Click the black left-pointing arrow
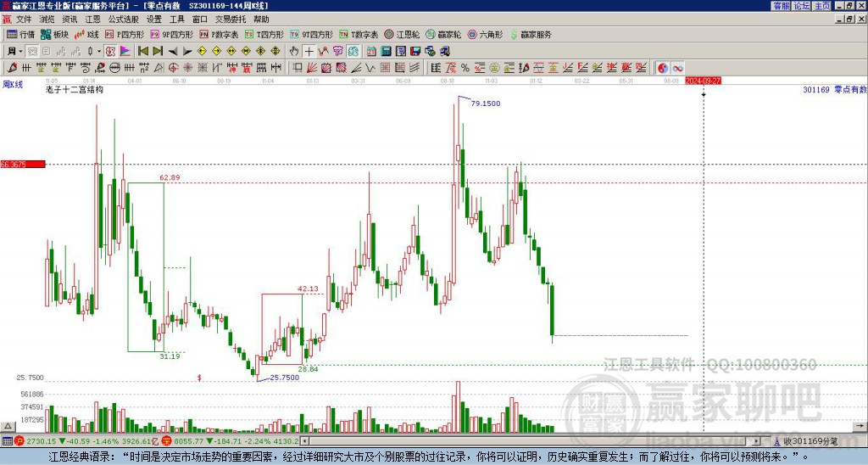 (173, 52)
